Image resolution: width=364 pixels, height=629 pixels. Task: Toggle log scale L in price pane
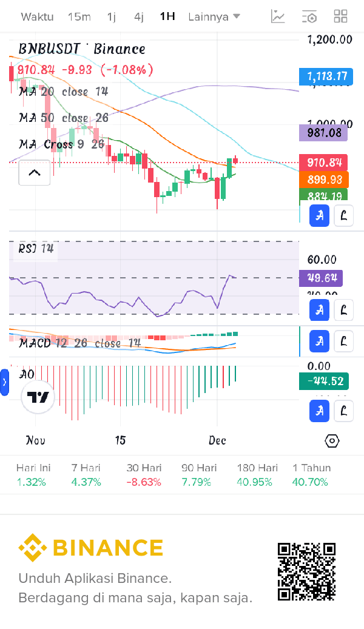coord(343,216)
